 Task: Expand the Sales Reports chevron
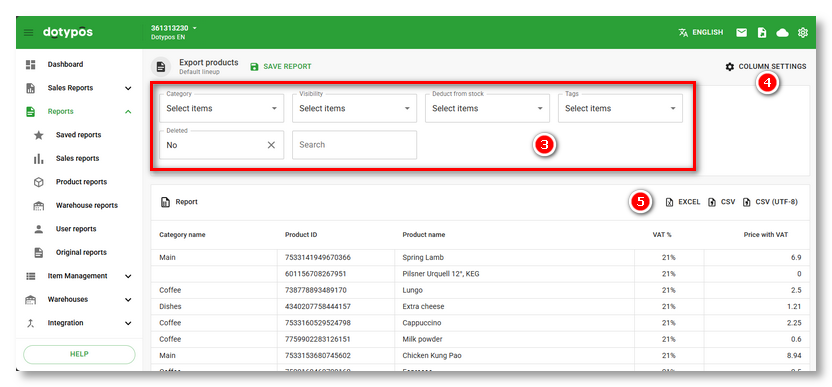128,88
